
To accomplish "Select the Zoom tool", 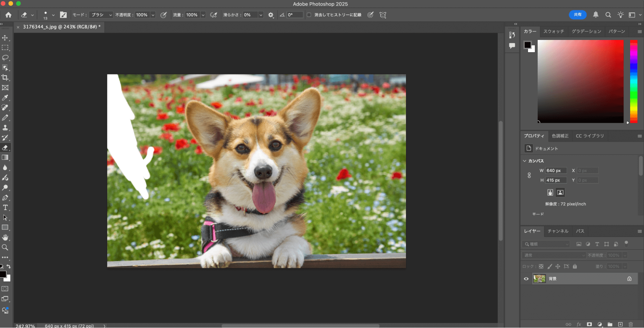I will point(5,247).
